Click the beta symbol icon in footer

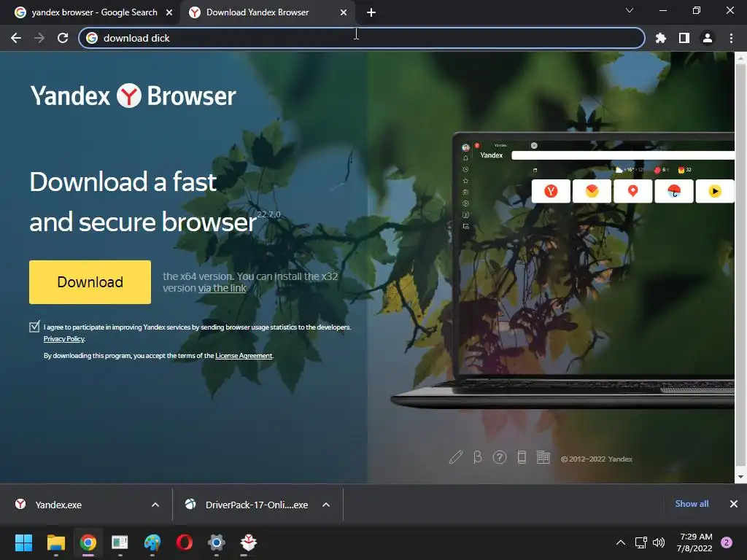[x=477, y=457]
